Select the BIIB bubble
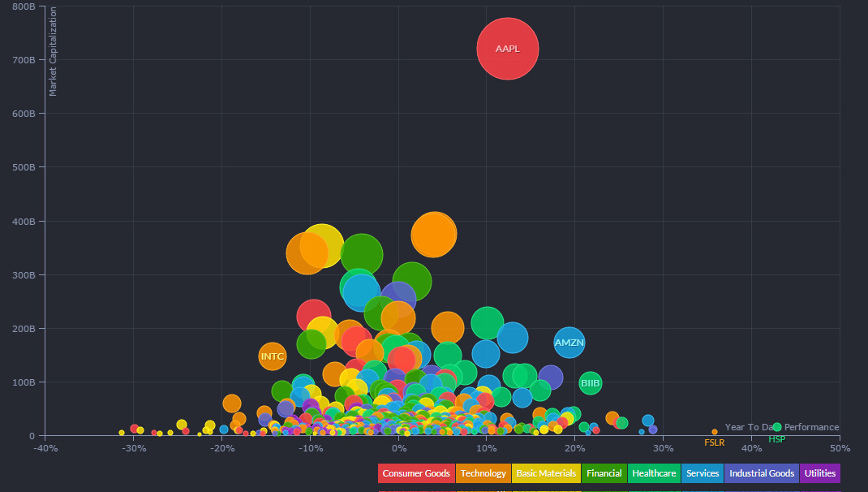 coord(590,383)
